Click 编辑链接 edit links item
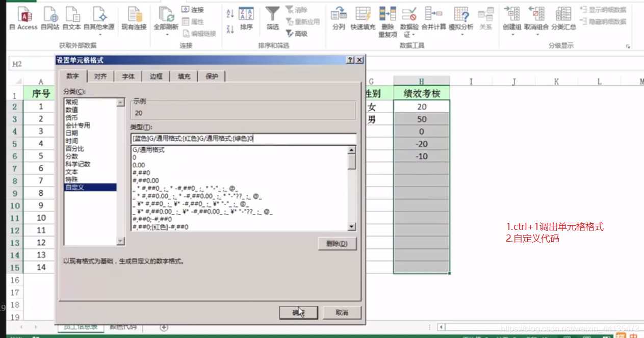Image resolution: width=644 pixels, height=338 pixels. point(199,33)
